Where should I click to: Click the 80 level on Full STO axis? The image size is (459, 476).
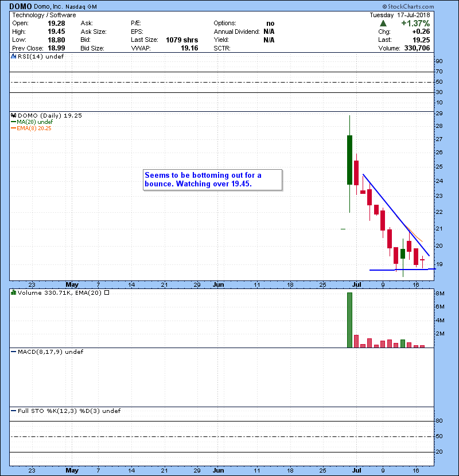click(x=439, y=421)
